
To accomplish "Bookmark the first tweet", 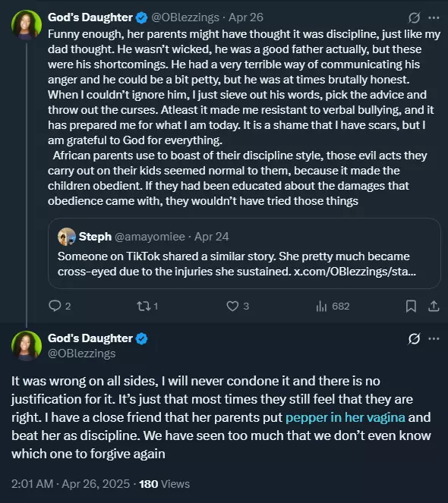I will (411, 306).
